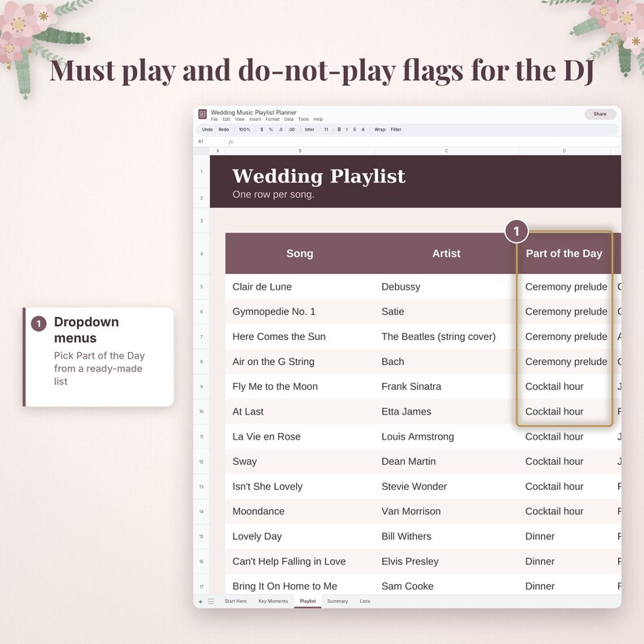Open the Edit menu

[226, 119]
